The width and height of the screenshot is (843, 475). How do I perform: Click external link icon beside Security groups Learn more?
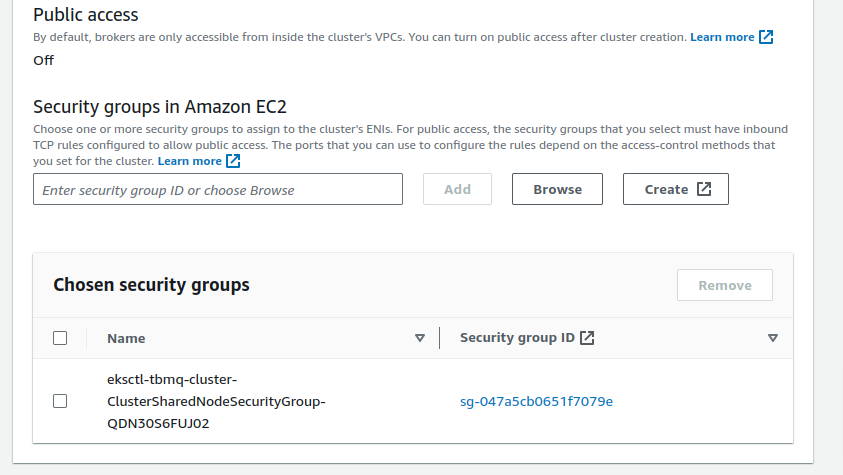click(233, 161)
